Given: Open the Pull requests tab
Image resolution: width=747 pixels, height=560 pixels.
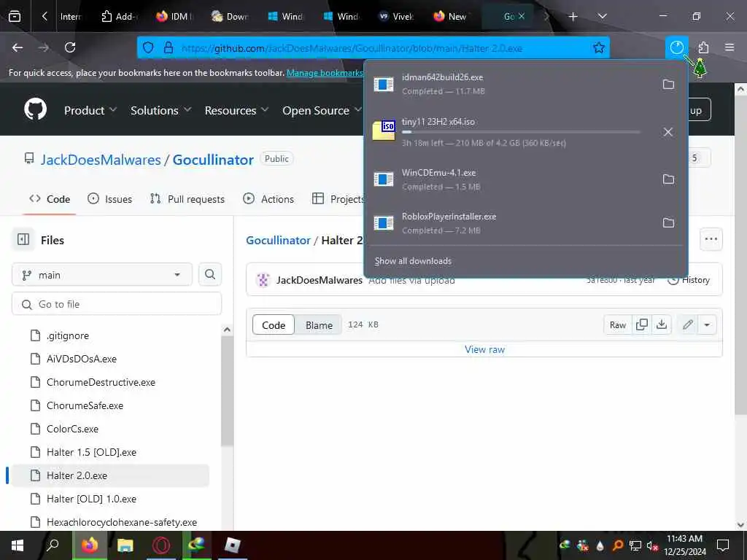Looking at the screenshot, I should pos(187,199).
